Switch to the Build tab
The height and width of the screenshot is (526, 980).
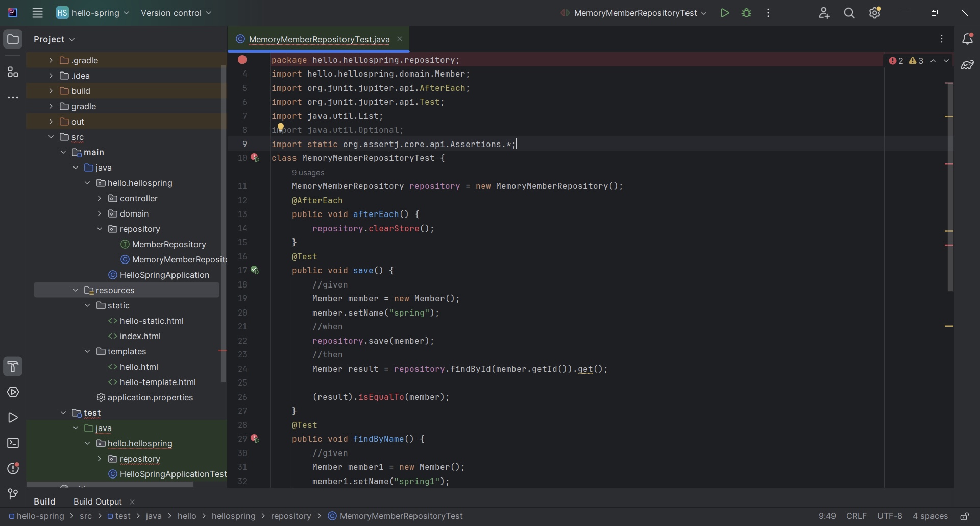tap(44, 501)
